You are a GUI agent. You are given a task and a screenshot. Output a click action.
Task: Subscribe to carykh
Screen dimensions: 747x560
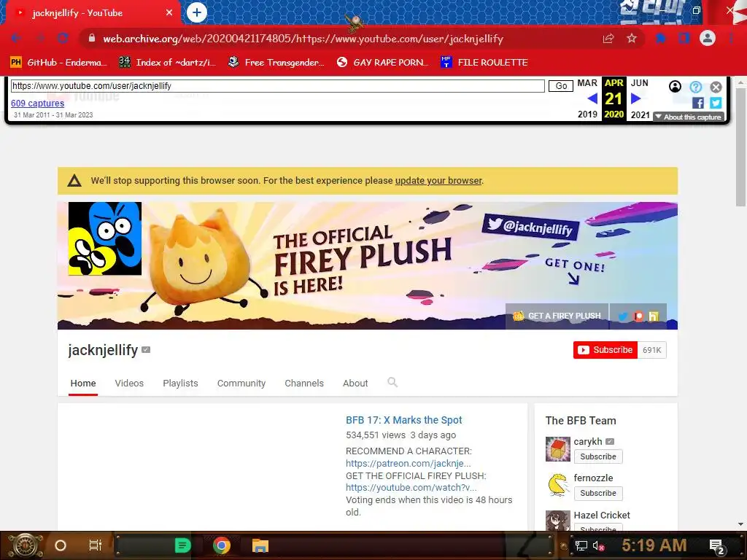tap(598, 456)
